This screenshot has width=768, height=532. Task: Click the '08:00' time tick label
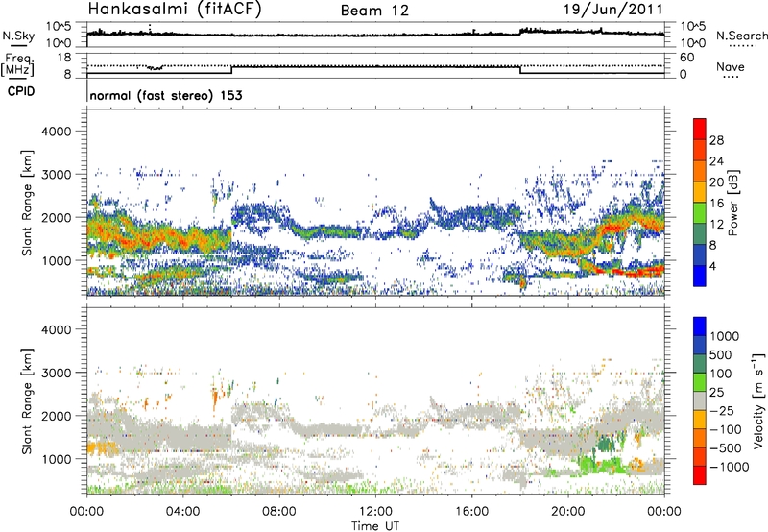279,512
